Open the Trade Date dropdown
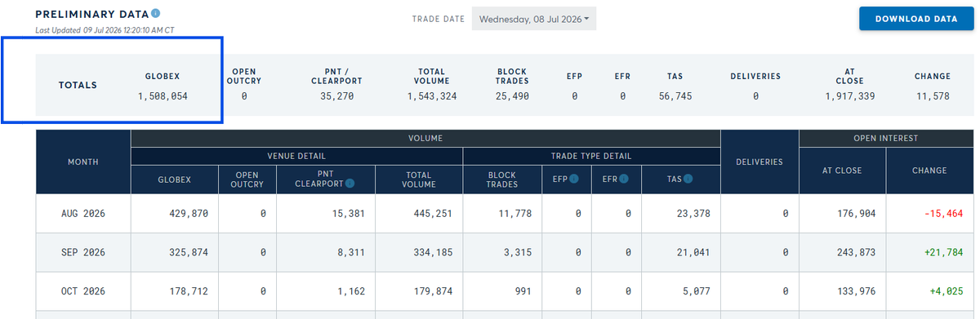Screen dimensions: 980x319 tap(534, 19)
